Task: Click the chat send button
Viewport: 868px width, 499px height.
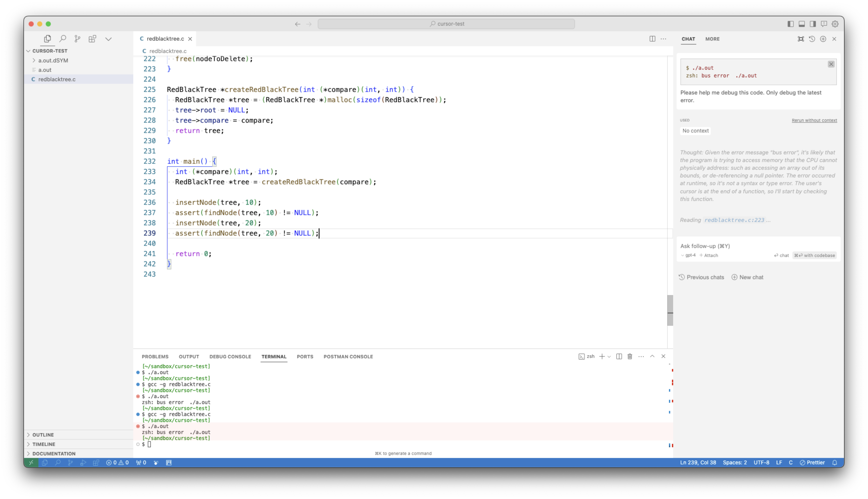Action: (781, 255)
